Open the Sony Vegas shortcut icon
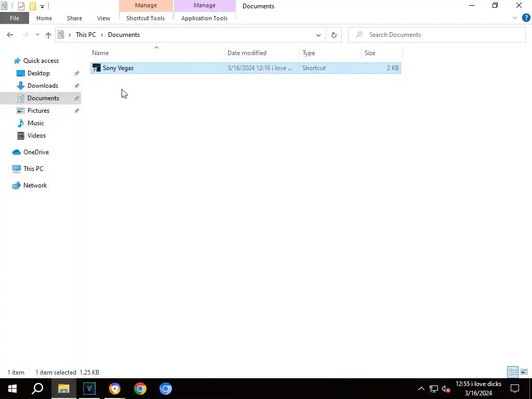 96,68
